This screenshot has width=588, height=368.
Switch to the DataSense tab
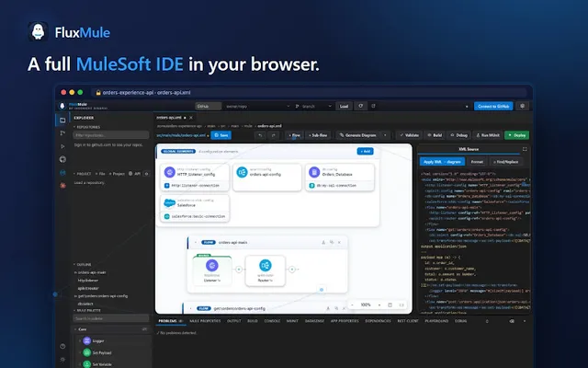tap(314, 321)
